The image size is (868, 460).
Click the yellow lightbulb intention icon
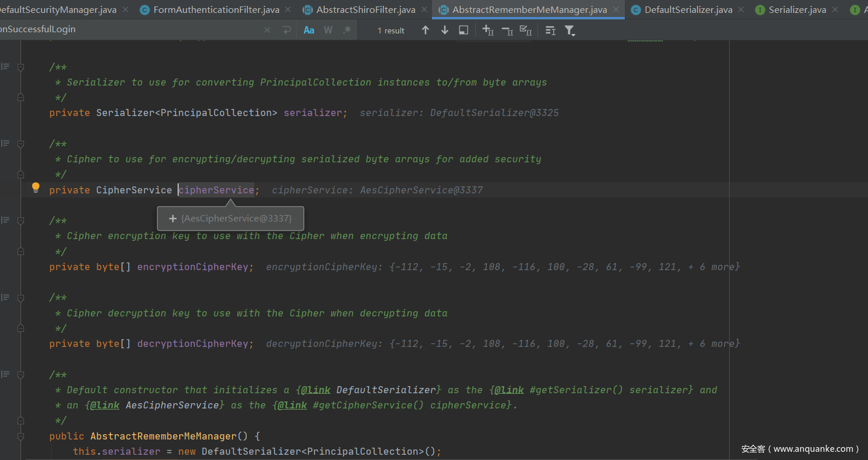coord(36,188)
